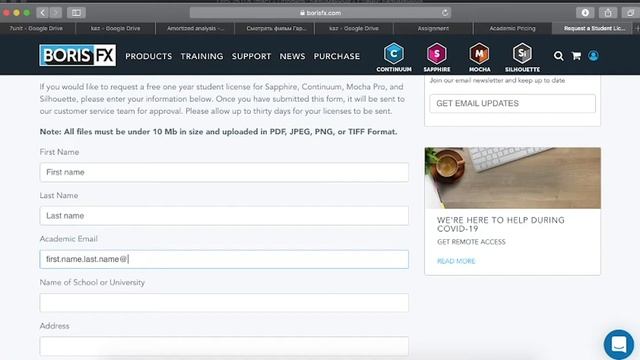Open the Purchase menu
640x360 pixels.
pos(337,56)
